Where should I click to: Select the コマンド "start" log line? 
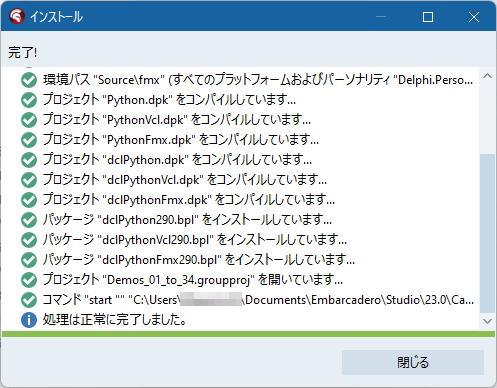[258, 300]
